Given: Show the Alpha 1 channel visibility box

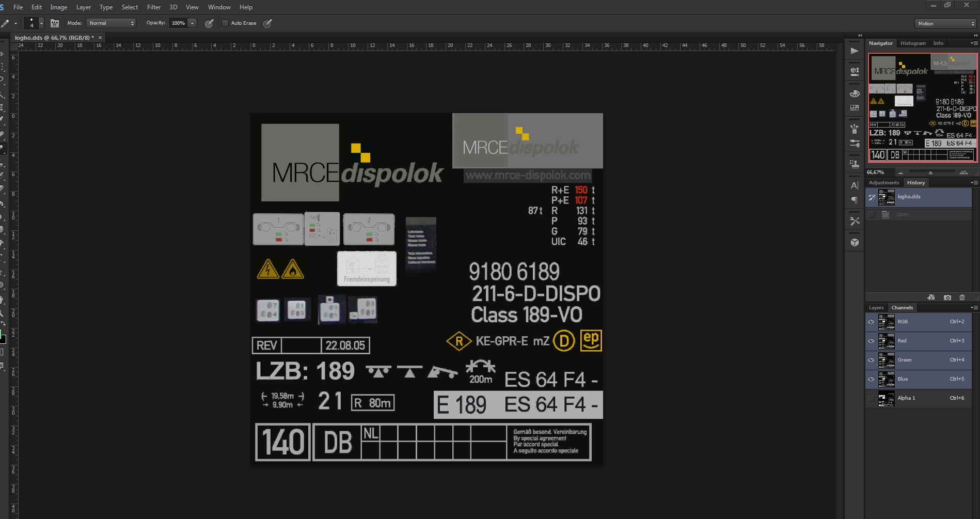Looking at the screenshot, I should [871, 398].
